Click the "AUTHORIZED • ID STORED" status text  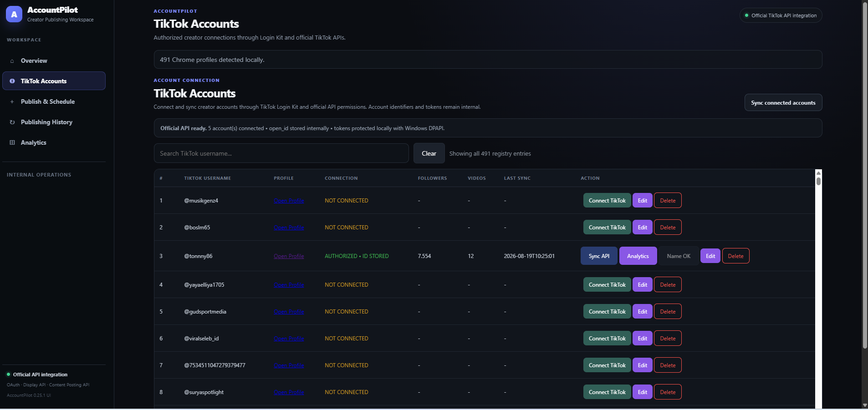pyautogui.click(x=357, y=256)
